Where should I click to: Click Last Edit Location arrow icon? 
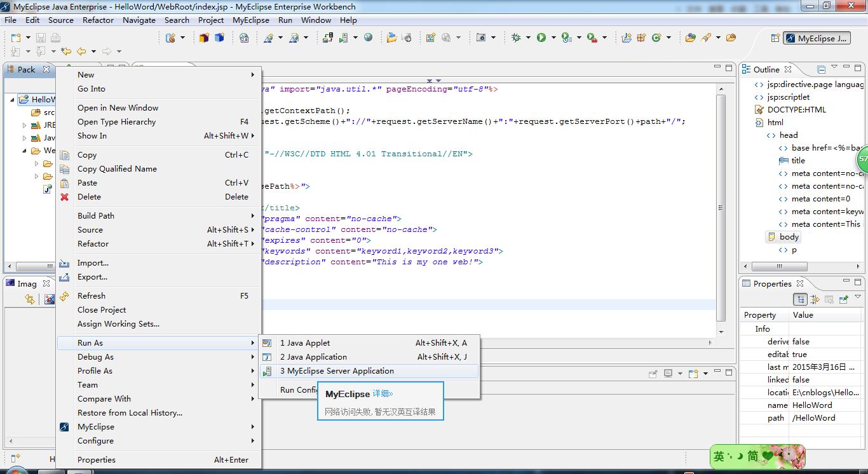[x=66, y=51]
